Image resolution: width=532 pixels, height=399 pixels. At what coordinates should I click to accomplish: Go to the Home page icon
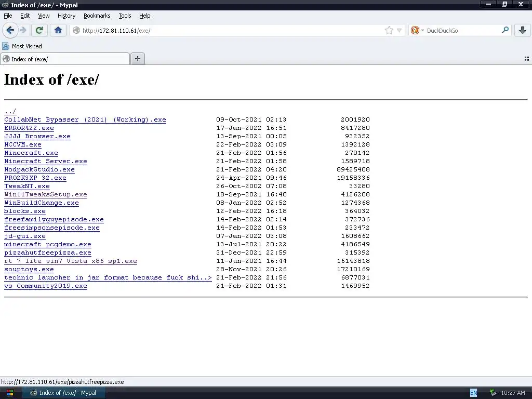(58, 31)
